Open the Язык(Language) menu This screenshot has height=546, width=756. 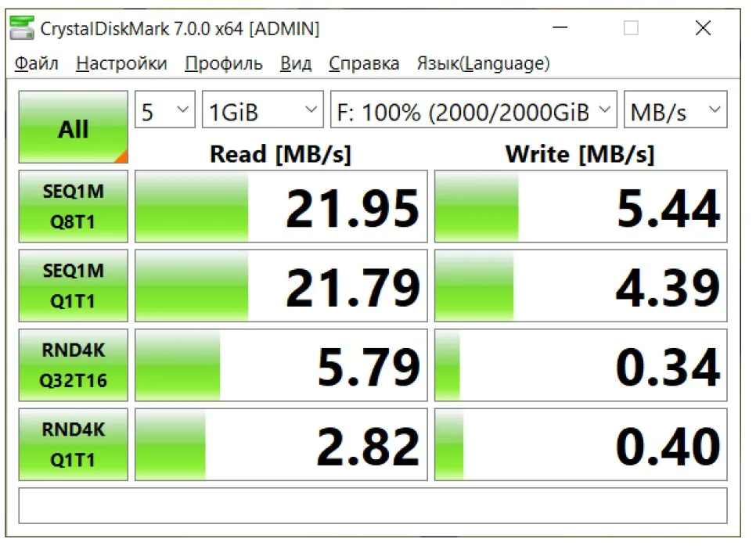(483, 63)
